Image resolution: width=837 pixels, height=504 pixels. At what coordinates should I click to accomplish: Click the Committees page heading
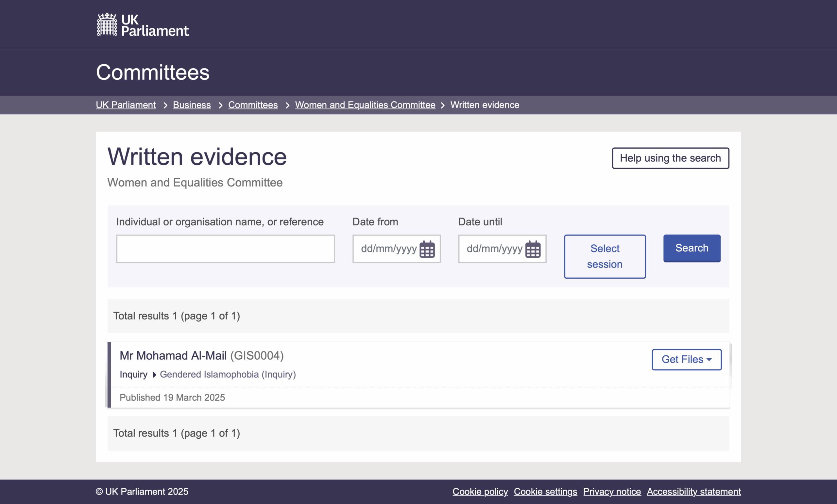coord(152,72)
